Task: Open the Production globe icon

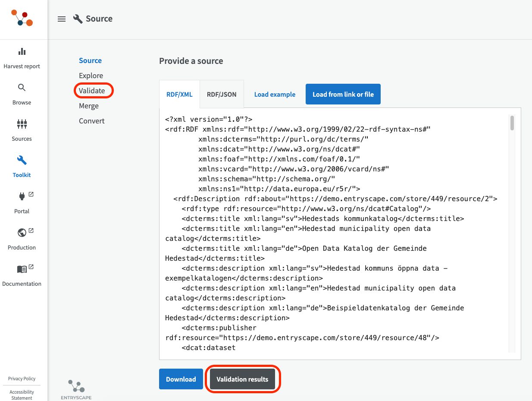Action: [22, 233]
